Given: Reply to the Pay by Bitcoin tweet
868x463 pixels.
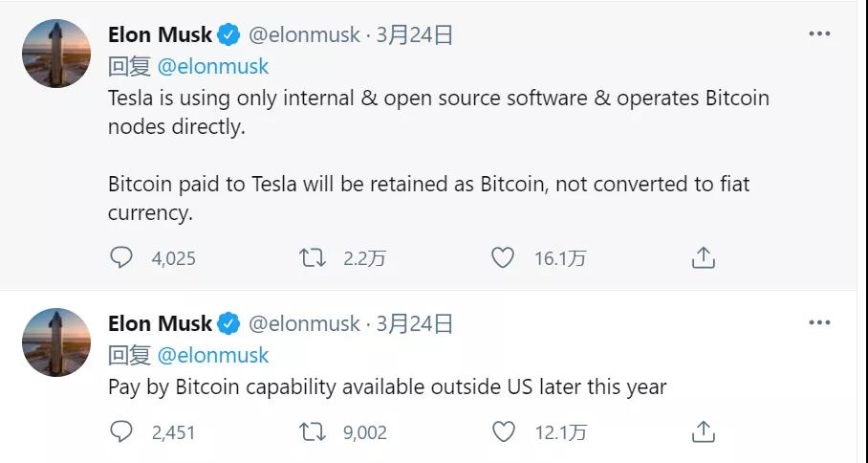Looking at the screenshot, I should (120, 431).
